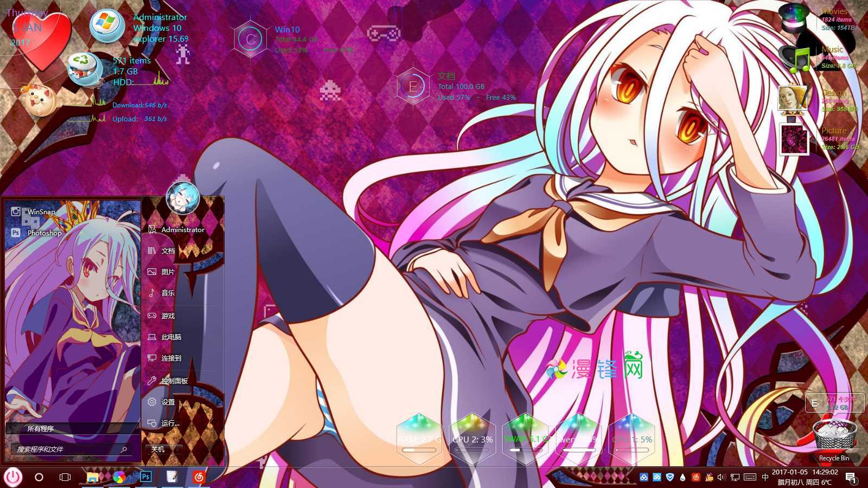This screenshot has height=488, width=868.
Task: Click the water drop tray icon
Action: 682,478
